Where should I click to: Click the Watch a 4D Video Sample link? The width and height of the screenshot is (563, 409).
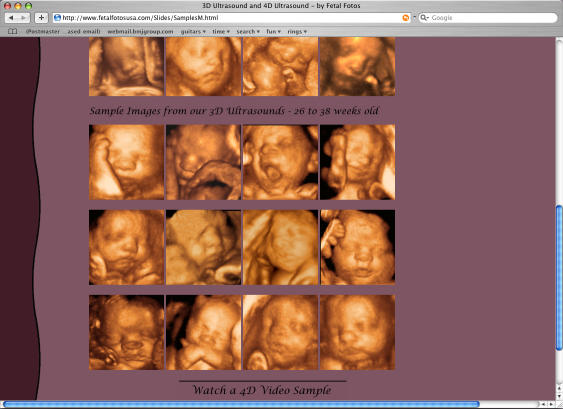(262, 390)
